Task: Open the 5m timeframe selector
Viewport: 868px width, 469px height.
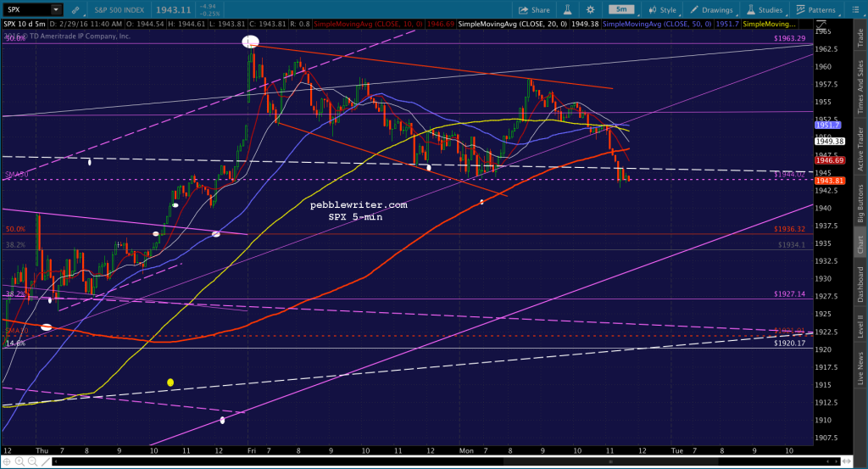Action: [x=621, y=9]
